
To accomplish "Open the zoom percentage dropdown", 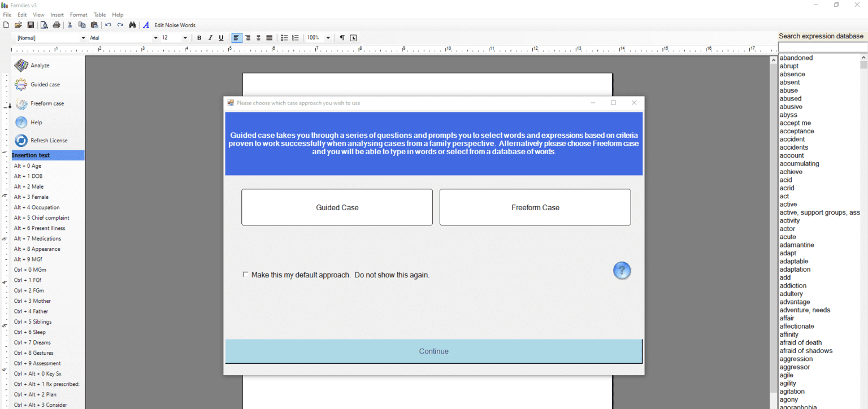I will click(x=328, y=38).
